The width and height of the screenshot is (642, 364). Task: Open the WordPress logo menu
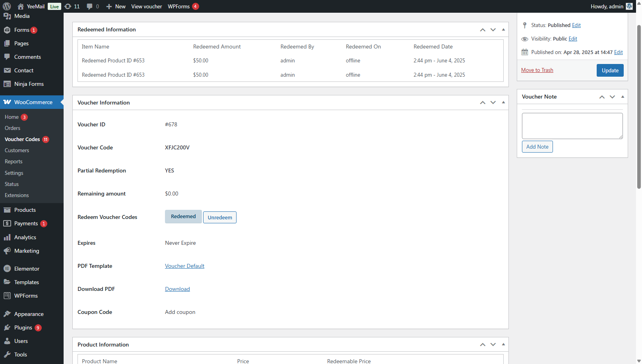coord(7,6)
